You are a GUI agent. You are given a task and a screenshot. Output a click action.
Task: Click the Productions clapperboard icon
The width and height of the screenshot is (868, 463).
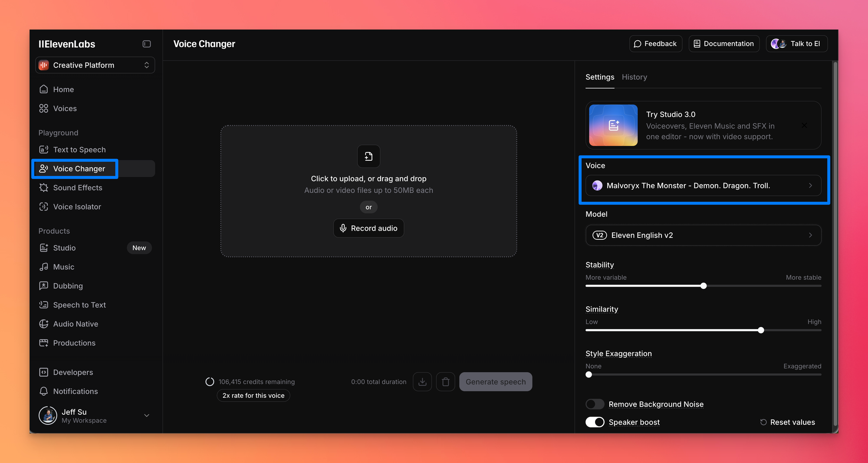[x=43, y=343]
